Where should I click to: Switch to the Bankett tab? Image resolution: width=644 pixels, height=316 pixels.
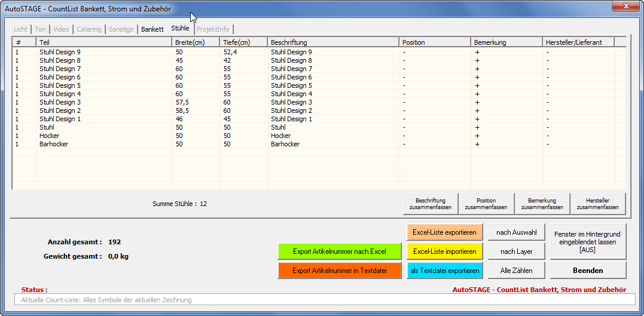pyautogui.click(x=152, y=29)
